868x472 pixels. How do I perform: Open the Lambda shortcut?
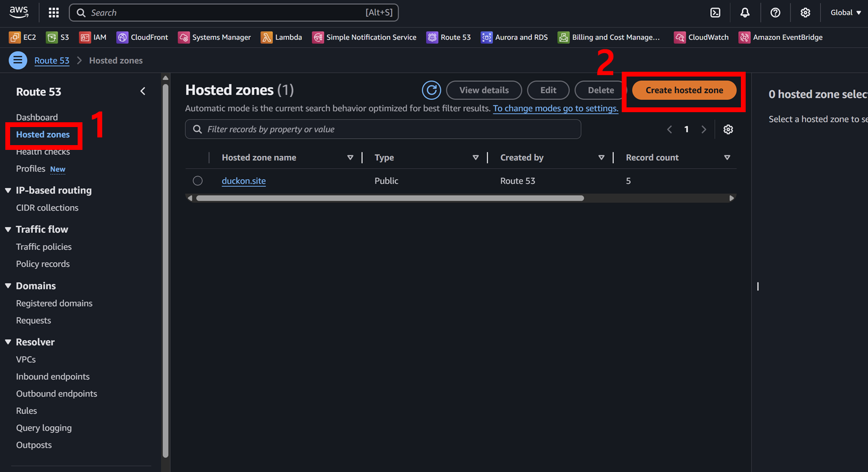click(281, 37)
